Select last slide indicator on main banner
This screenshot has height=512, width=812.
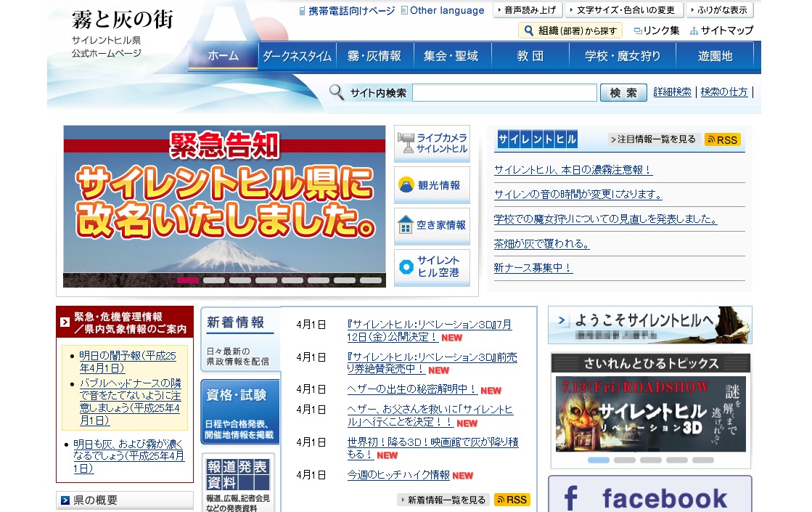tap(371, 280)
